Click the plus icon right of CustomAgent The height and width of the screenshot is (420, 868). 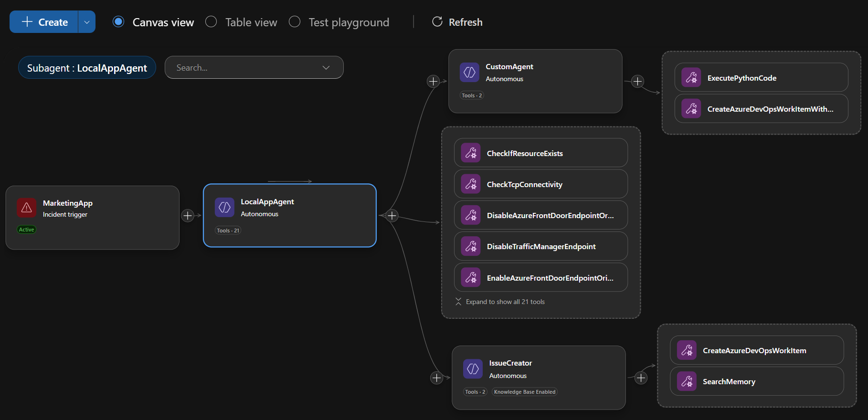click(x=637, y=82)
